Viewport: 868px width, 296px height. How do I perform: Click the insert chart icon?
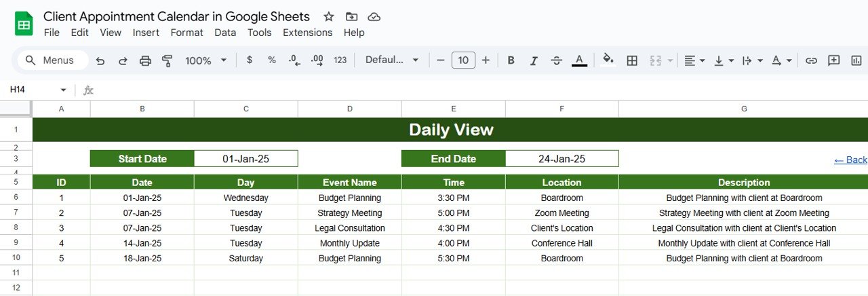tap(857, 60)
